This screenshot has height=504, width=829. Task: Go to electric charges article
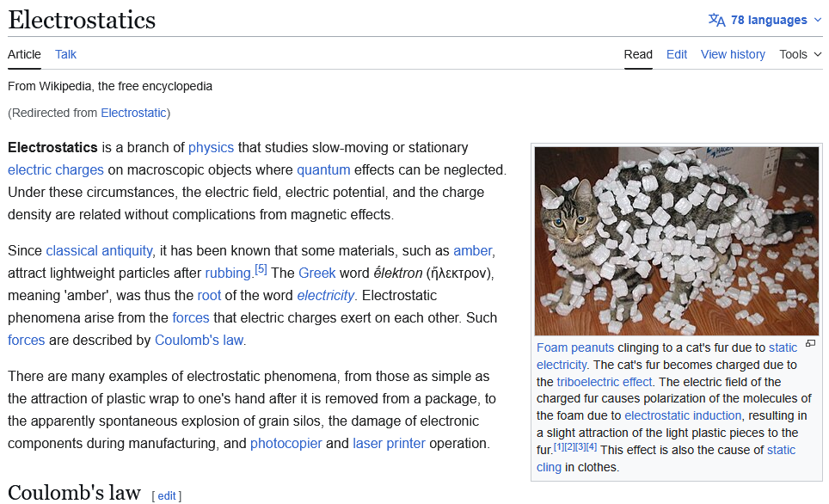(x=56, y=169)
